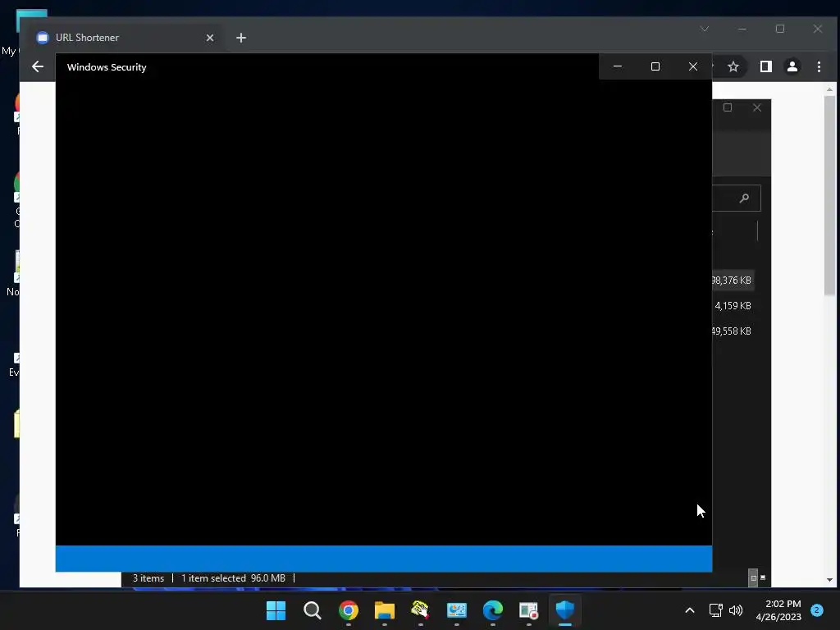Open File Explorer from the taskbar
Viewport: 840px width, 630px height.
pyautogui.click(x=384, y=610)
